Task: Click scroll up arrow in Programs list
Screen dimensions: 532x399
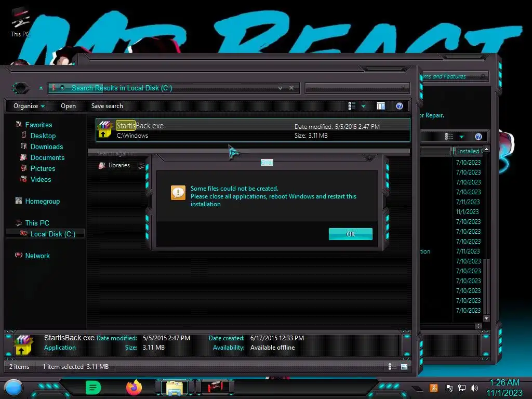Action: point(486,149)
